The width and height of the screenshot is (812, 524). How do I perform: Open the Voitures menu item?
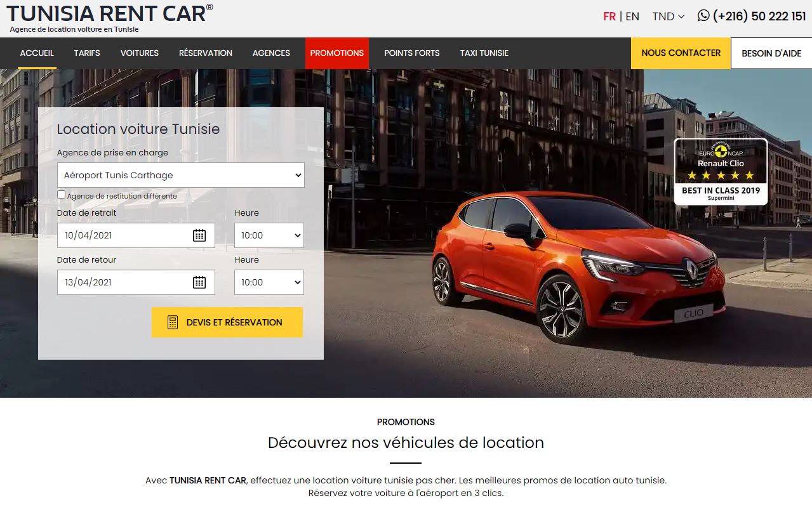pos(140,53)
